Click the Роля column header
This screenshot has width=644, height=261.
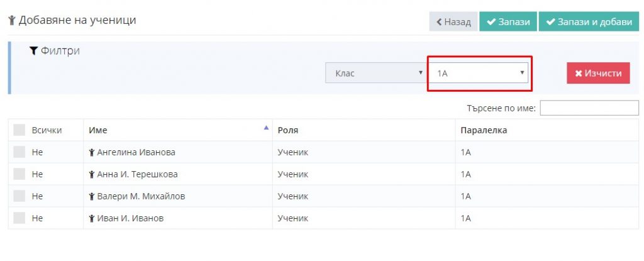pos(288,130)
